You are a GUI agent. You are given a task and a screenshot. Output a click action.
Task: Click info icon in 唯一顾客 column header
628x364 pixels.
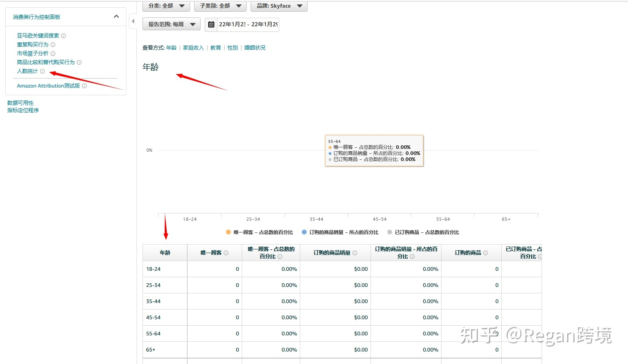coord(226,253)
